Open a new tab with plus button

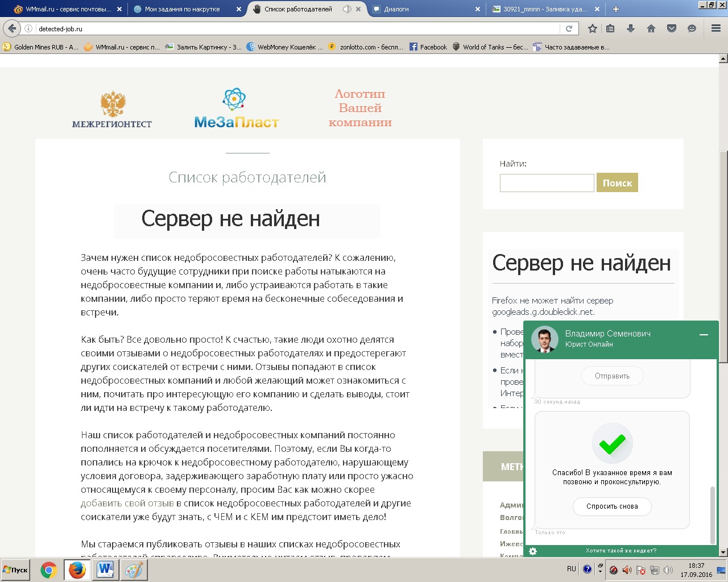(x=616, y=9)
